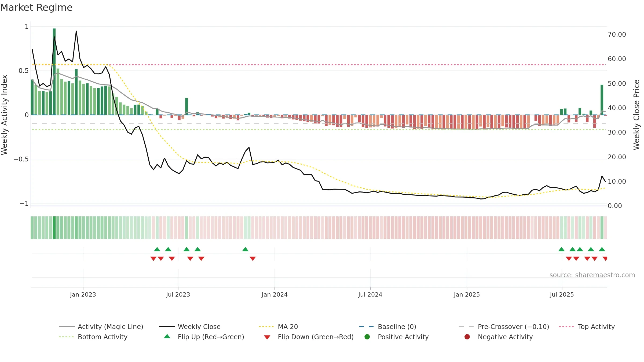Toggle the MA 20 legend entry
Image resolution: width=644 pixels, height=362 pixels.
tap(278, 327)
